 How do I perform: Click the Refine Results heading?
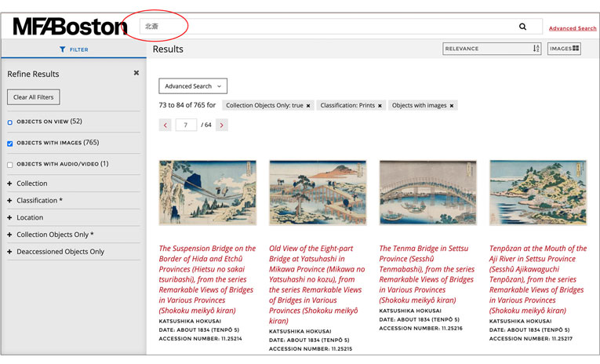pos(33,74)
